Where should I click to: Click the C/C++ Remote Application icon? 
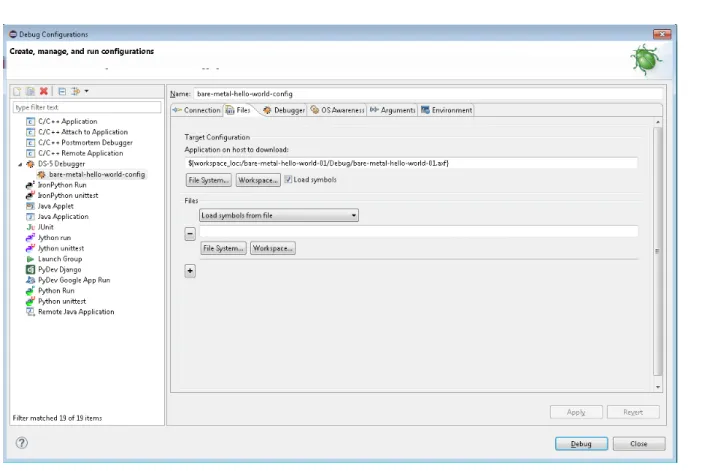[30, 153]
